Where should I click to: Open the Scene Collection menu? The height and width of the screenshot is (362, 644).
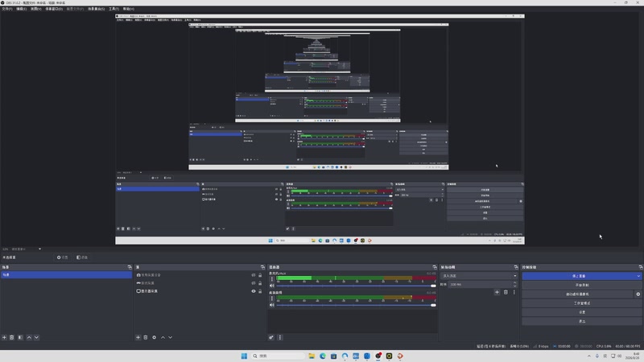(96, 9)
